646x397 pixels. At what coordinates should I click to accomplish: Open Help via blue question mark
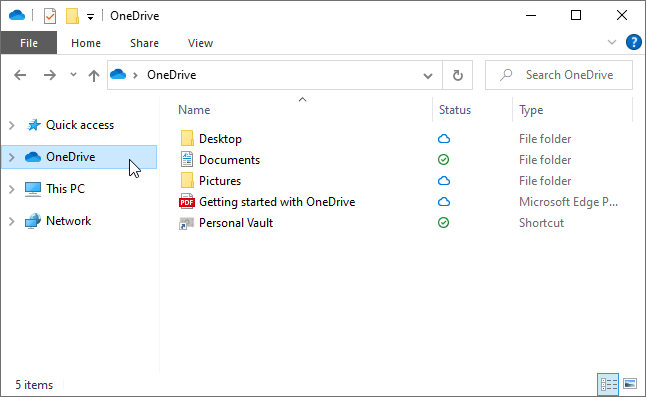[633, 42]
